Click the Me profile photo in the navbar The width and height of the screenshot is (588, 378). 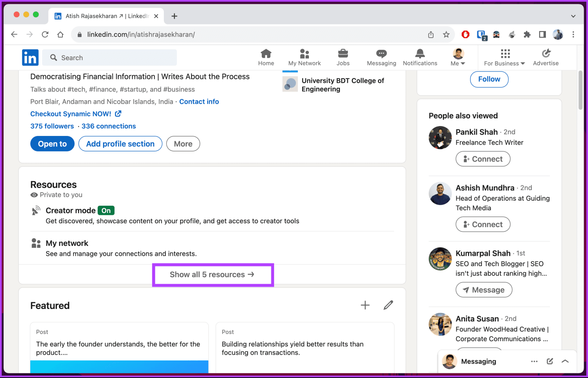[458, 53]
